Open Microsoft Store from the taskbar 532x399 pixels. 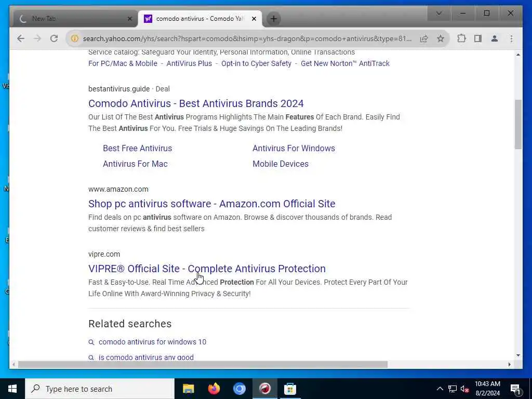pos(290,389)
